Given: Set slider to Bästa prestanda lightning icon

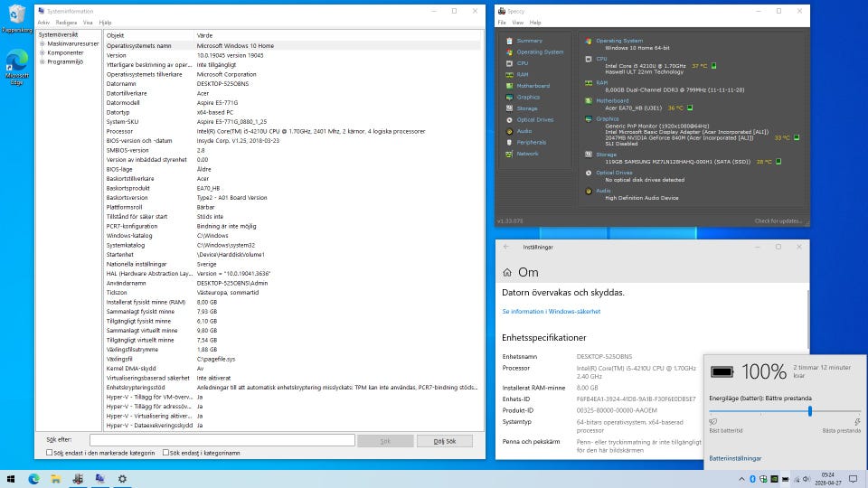Looking at the screenshot, I should click(857, 422).
